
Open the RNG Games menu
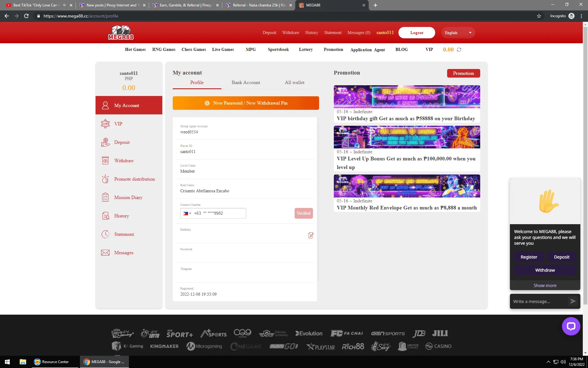(164, 50)
